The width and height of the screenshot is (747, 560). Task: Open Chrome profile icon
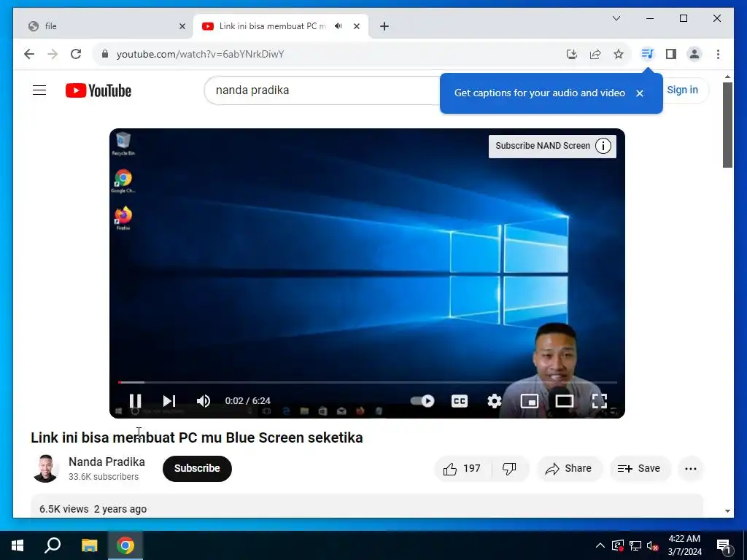point(694,54)
